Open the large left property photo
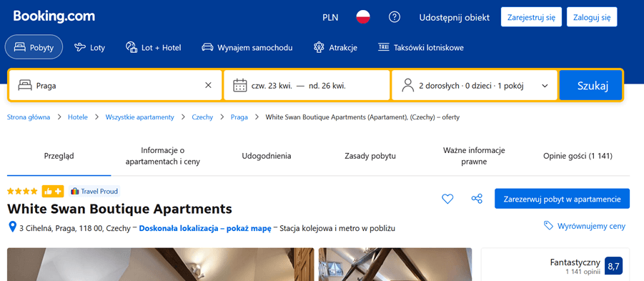The width and height of the screenshot is (644, 281). coord(161,264)
